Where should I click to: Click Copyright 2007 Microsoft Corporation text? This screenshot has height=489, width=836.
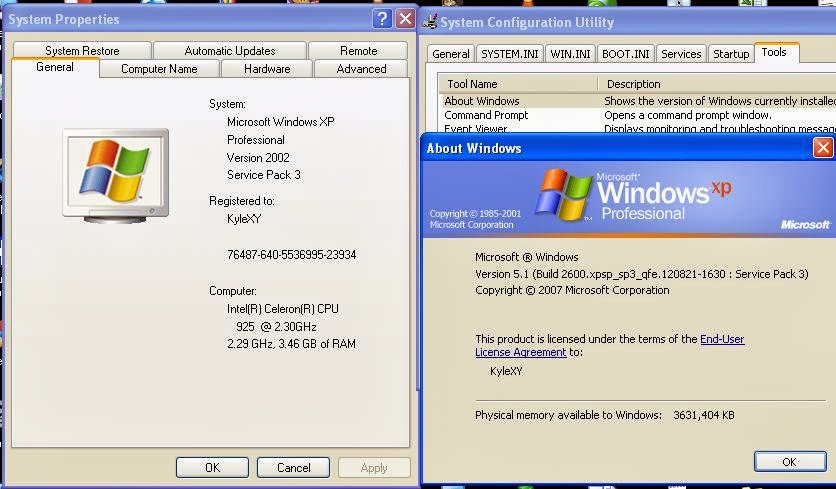point(572,290)
